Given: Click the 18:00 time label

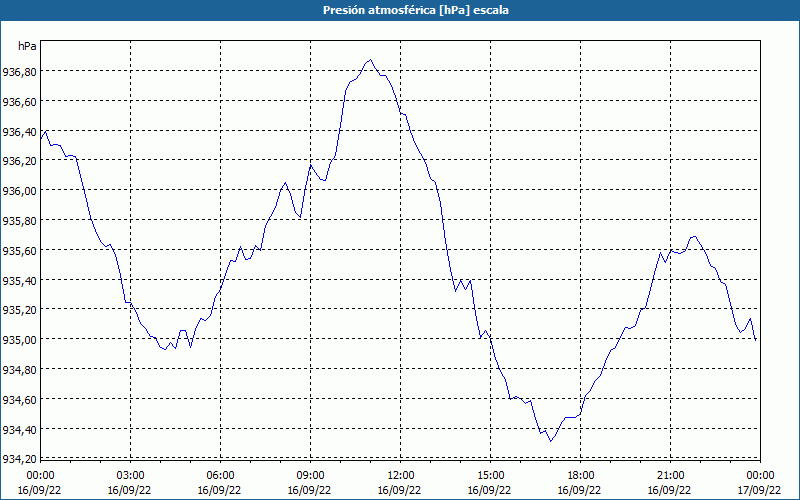Looking at the screenshot, I should (581, 476).
